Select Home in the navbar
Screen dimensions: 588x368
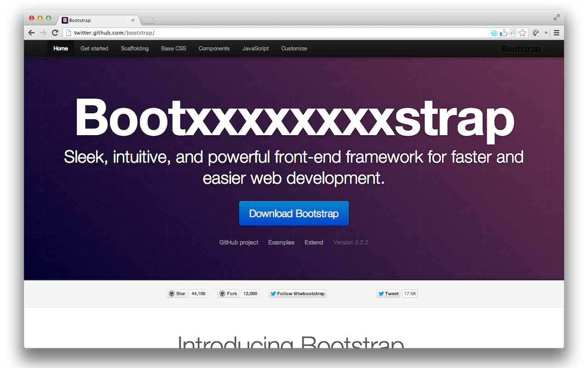pyautogui.click(x=61, y=48)
